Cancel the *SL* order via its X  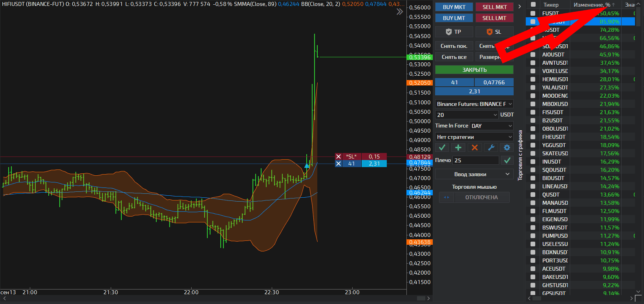tap(338, 157)
